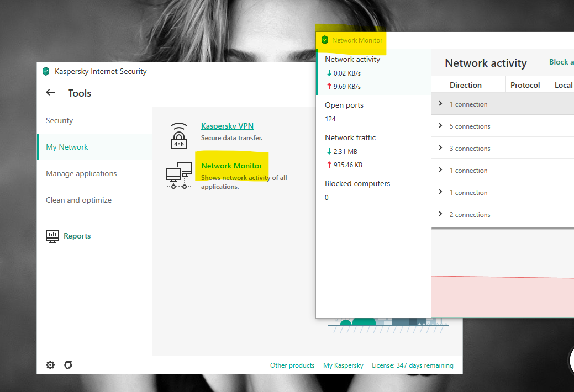
Task: Click the Kaspersky shield icon in title bar
Action: pyautogui.click(x=46, y=71)
